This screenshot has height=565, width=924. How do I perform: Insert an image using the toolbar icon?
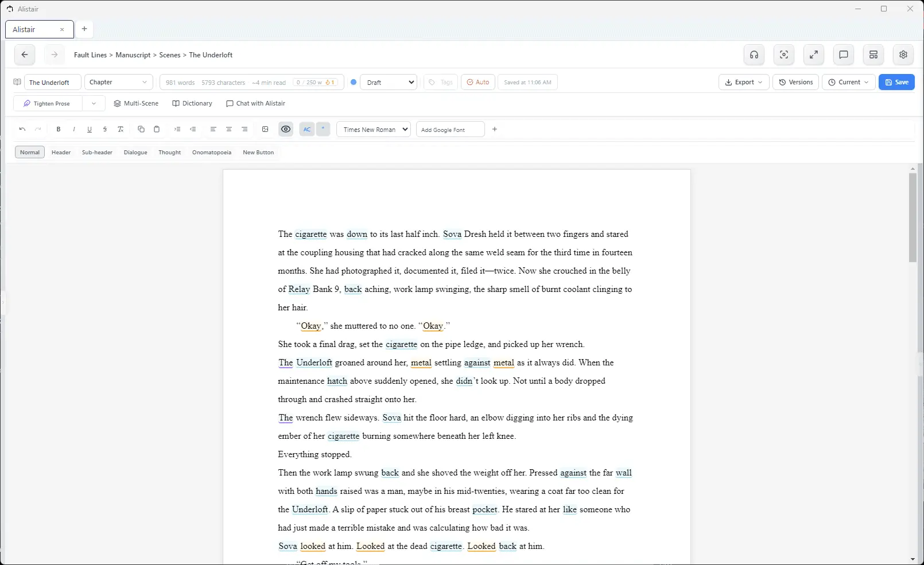tap(265, 130)
